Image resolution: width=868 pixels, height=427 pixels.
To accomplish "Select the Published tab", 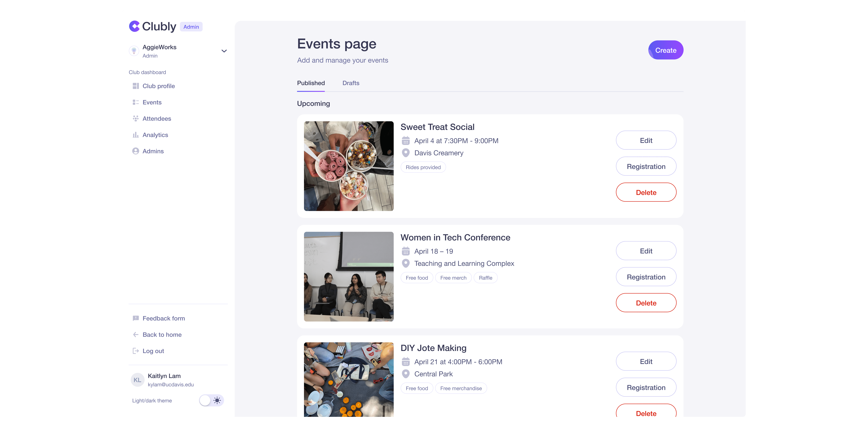I will (x=311, y=83).
